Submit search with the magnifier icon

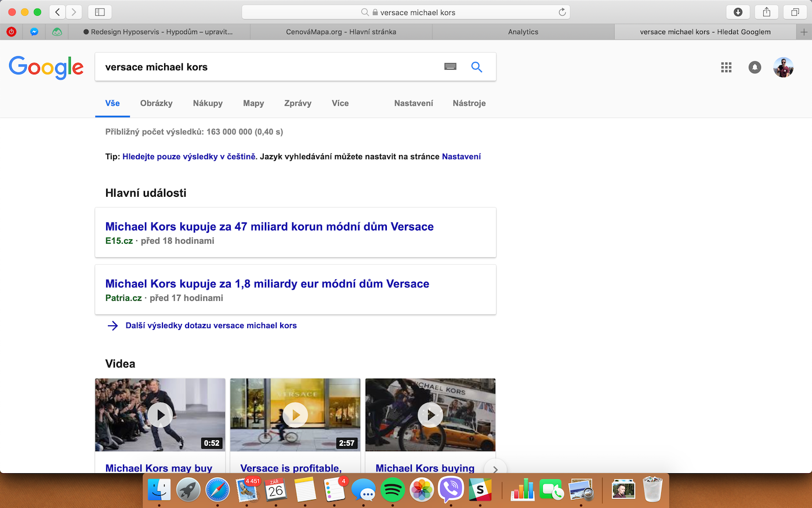477,67
